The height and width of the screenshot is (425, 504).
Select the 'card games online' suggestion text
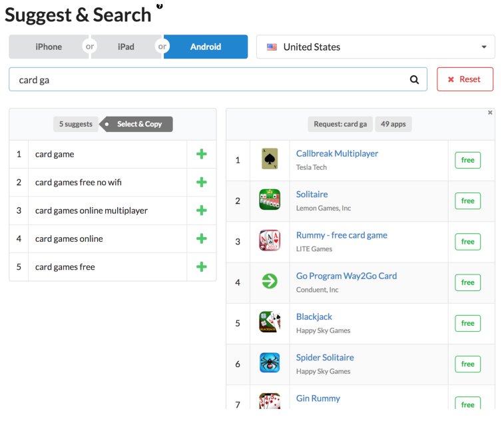pyautogui.click(x=69, y=239)
